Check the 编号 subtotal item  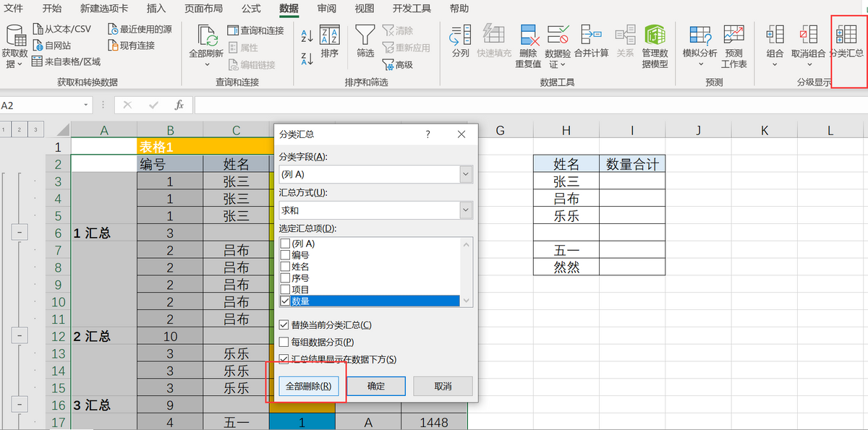click(x=285, y=255)
